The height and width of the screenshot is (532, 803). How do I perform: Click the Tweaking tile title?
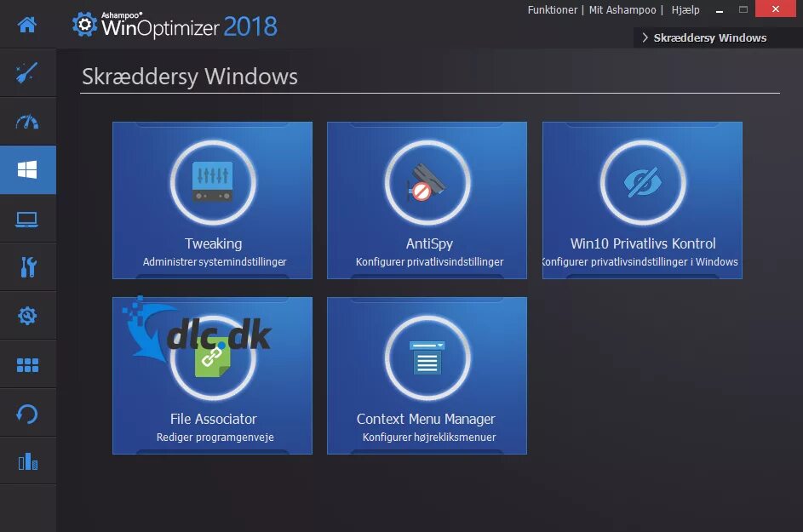213,243
